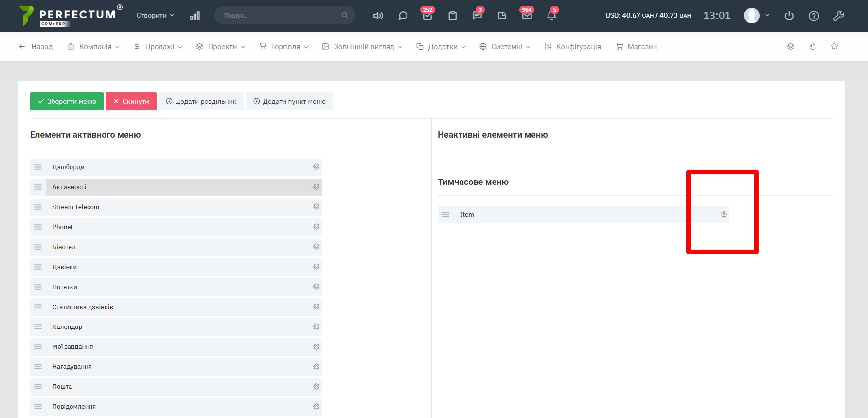Open tasks icon with 252 badge
The image size is (868, 418).
pos(427,16)
